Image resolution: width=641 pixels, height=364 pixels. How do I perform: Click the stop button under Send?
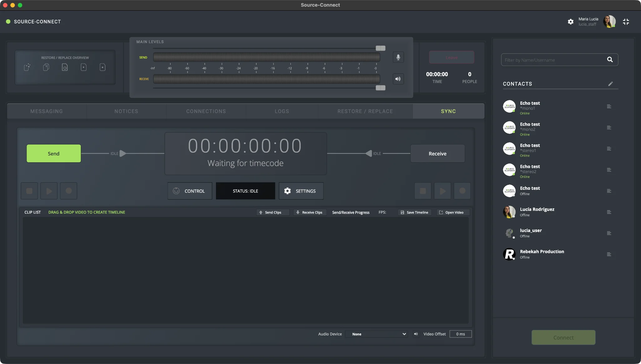point(29,191)
